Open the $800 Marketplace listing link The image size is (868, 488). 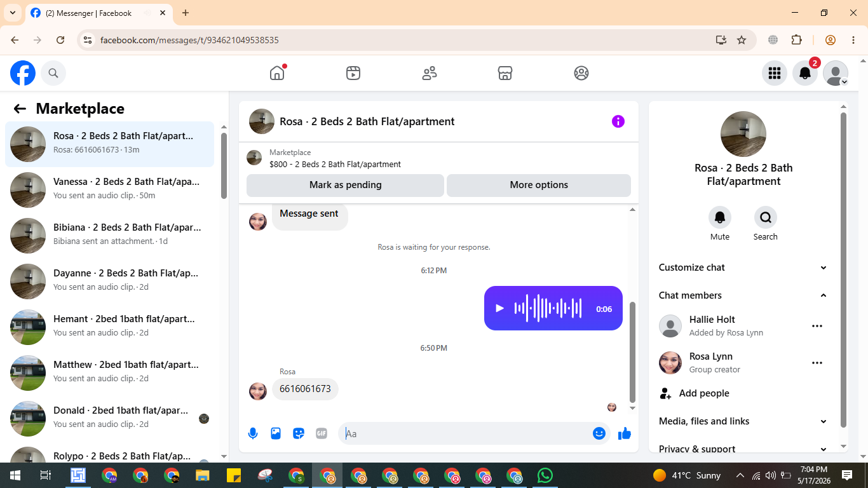coord(335,164)
